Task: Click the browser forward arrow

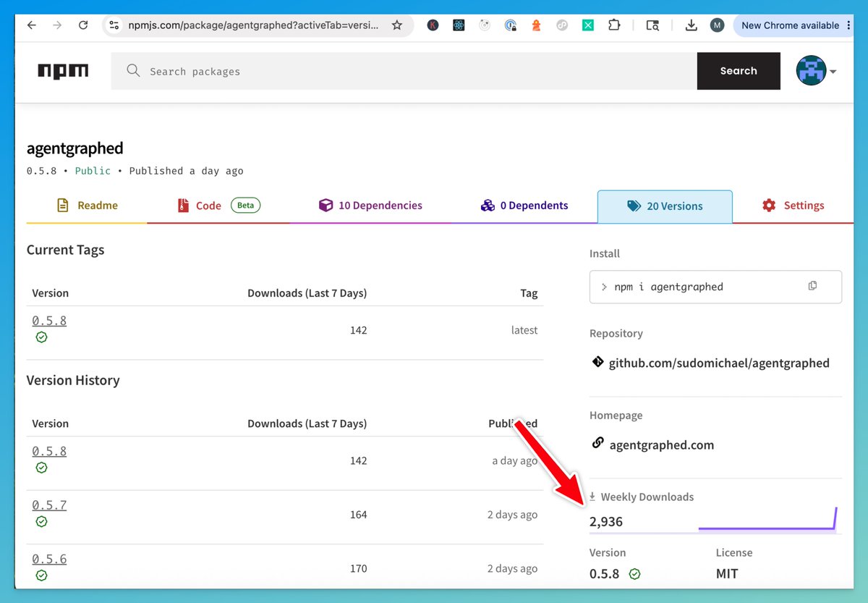Action: (x=57, y=25)
